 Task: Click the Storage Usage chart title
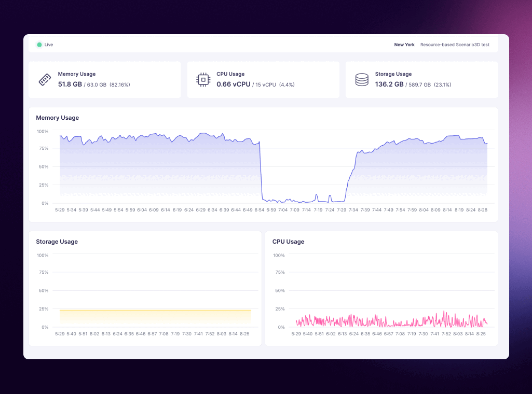pyautogui.click(x=57, y=242)
